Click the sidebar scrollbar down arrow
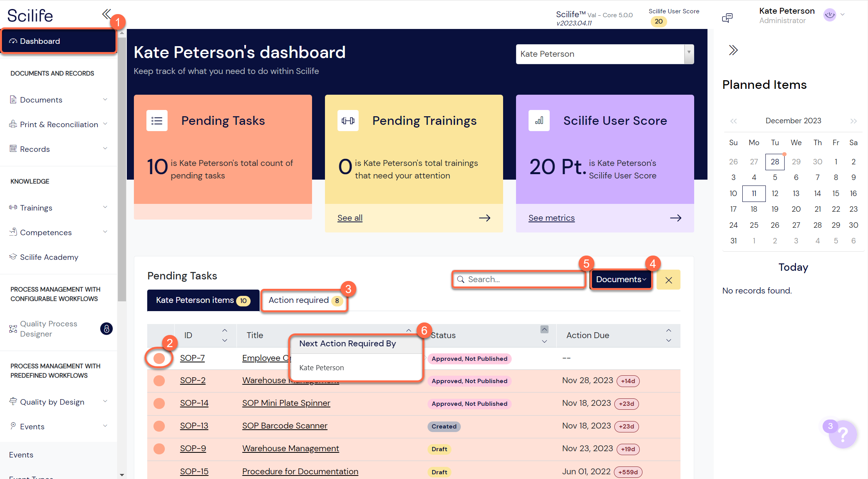This screenshot has width=868, height=479. [x=122, y=475]
